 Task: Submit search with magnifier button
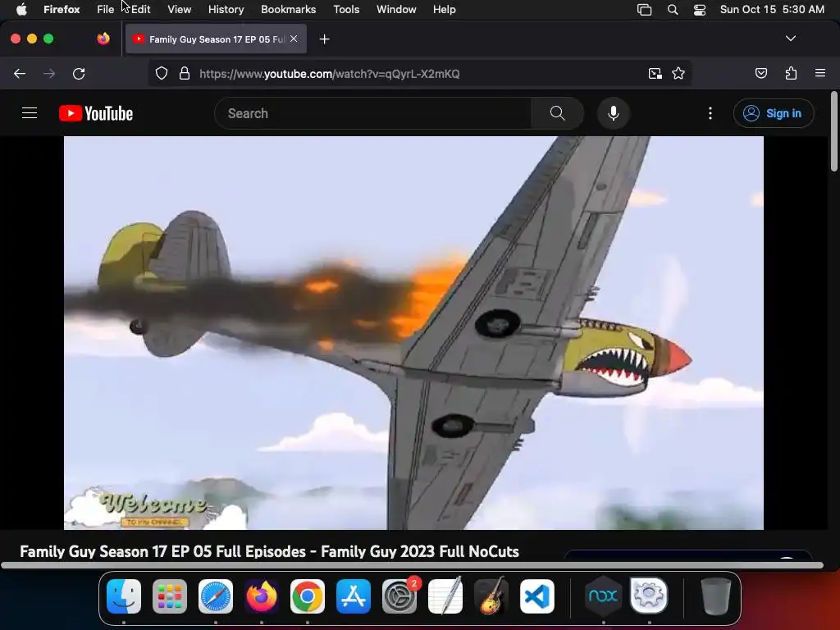click(557, 113)
